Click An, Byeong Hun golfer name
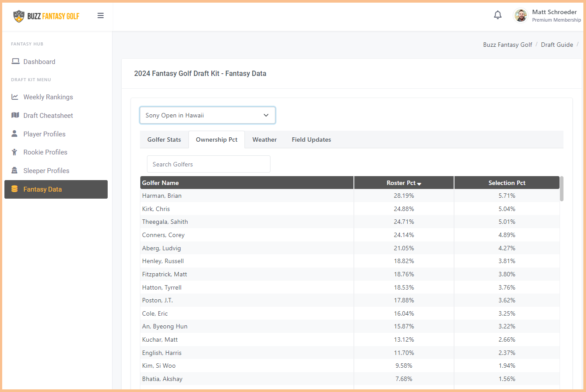The height and width of the screenshot is (392, 586). coord(165,326)
